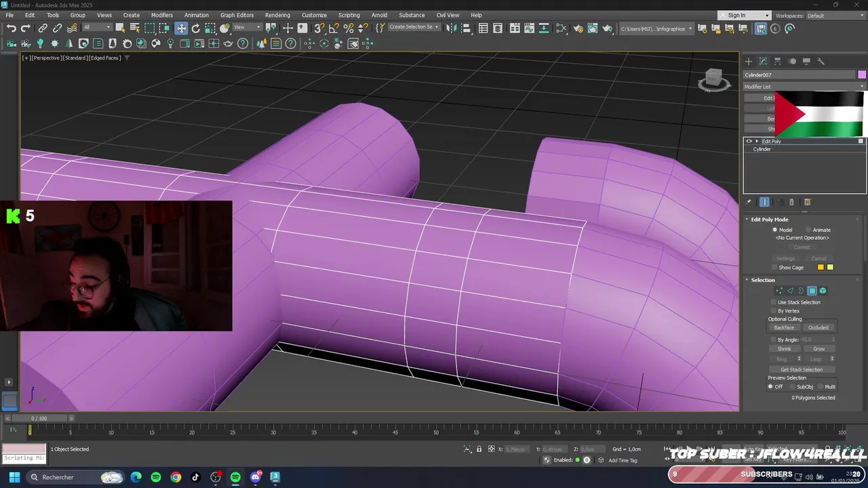Select Vertex sub-object level icon

779,291
